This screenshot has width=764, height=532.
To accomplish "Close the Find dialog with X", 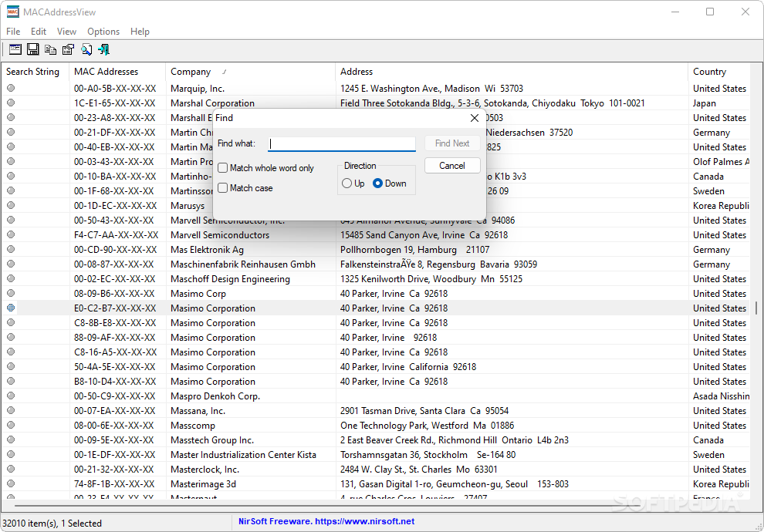I will pyautogui.click(x=474, y=118).
